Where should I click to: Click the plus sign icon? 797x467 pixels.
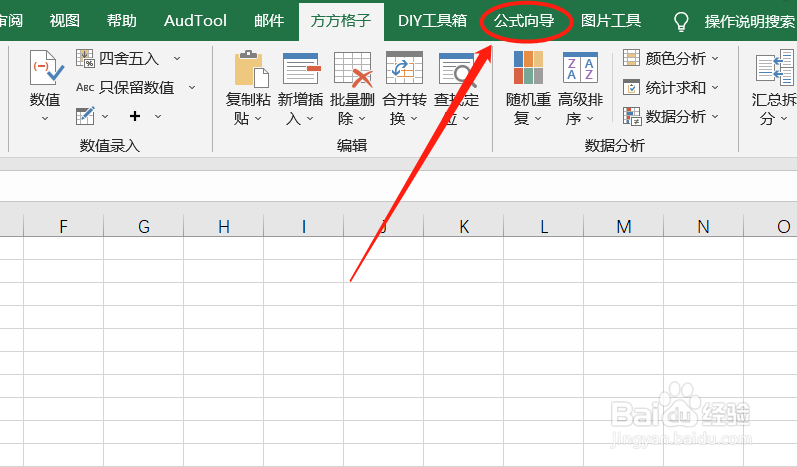click(x=135, y=116)
